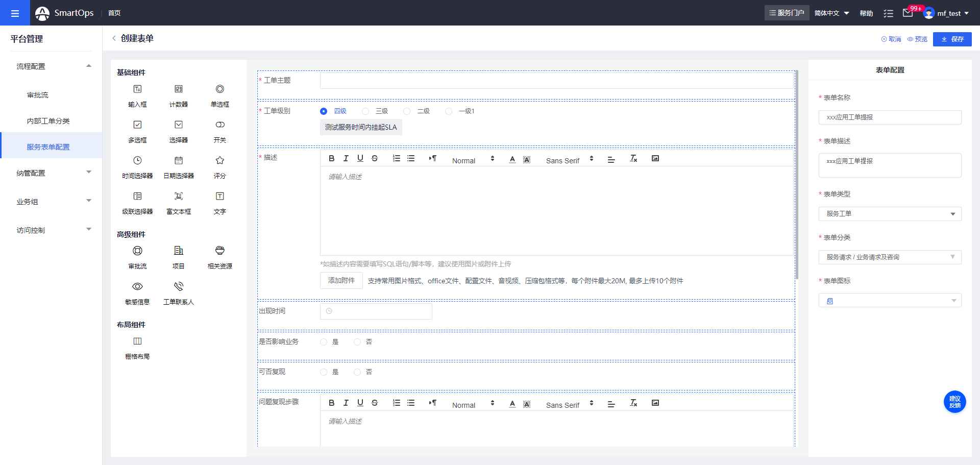The height and width of the screenshot is (465, 980).
Task: Select the 栅格布局 grid layout icon
Action: point(137,341)
